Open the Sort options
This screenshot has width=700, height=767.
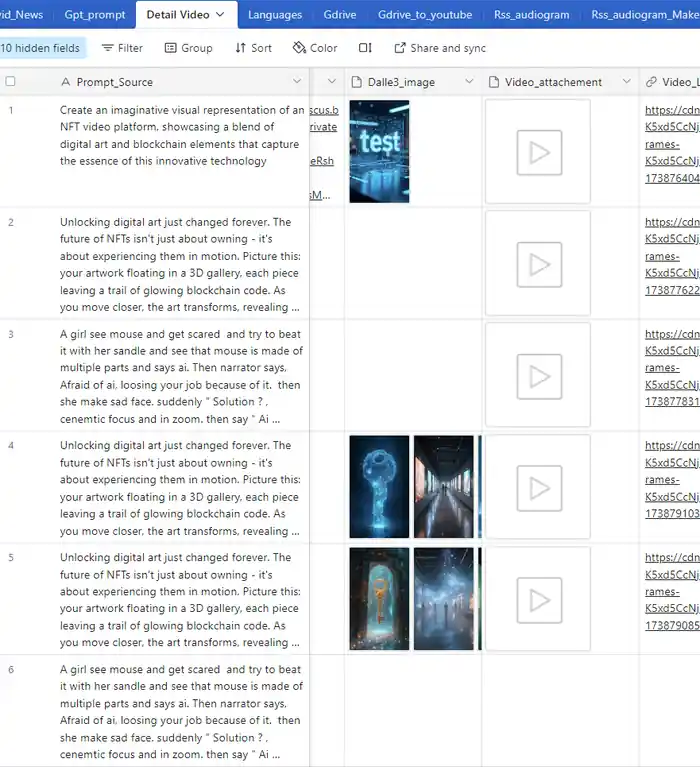click(x=253, y=48)
